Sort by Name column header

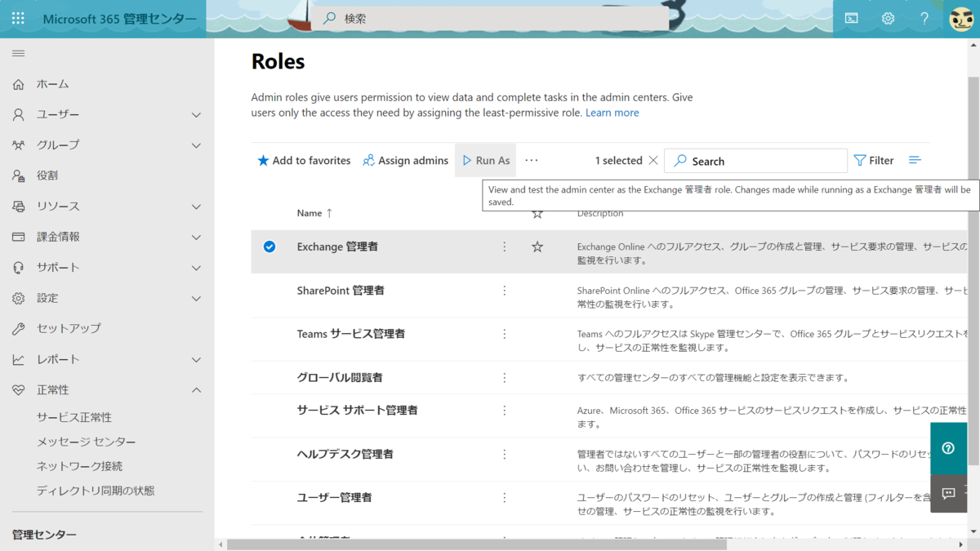(x=314, y=213)
